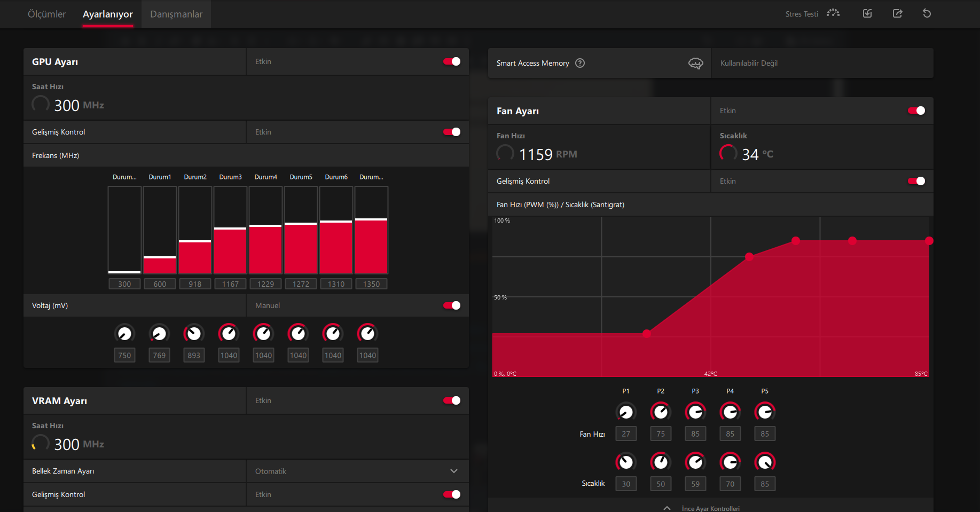Click voltage input field showing 769
Image resolution: width=980 pixels, height=512 pixels.
[159, 355]
